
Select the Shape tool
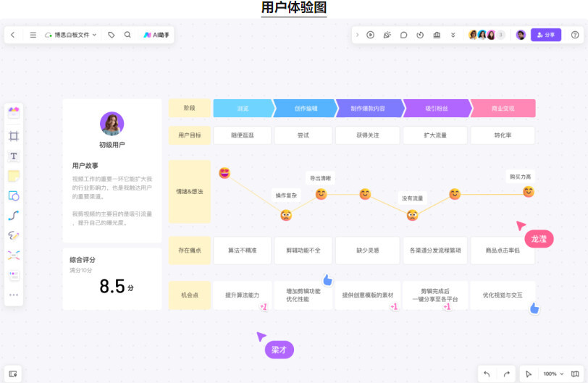click(x=14, y=195)
